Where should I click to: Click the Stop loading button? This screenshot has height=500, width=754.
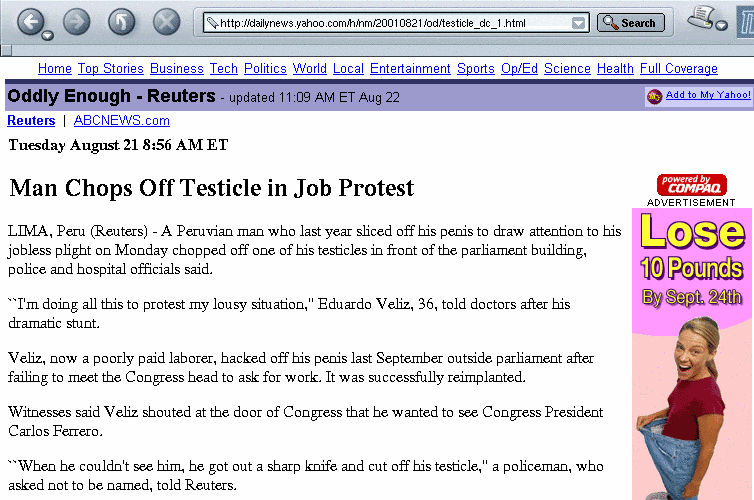coord(166,22)
